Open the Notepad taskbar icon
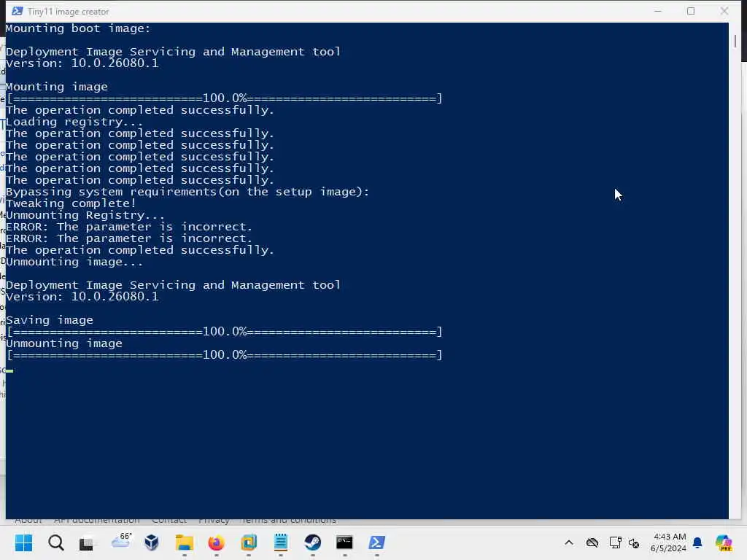The image size is (747, 560). [x=281, y=542]
